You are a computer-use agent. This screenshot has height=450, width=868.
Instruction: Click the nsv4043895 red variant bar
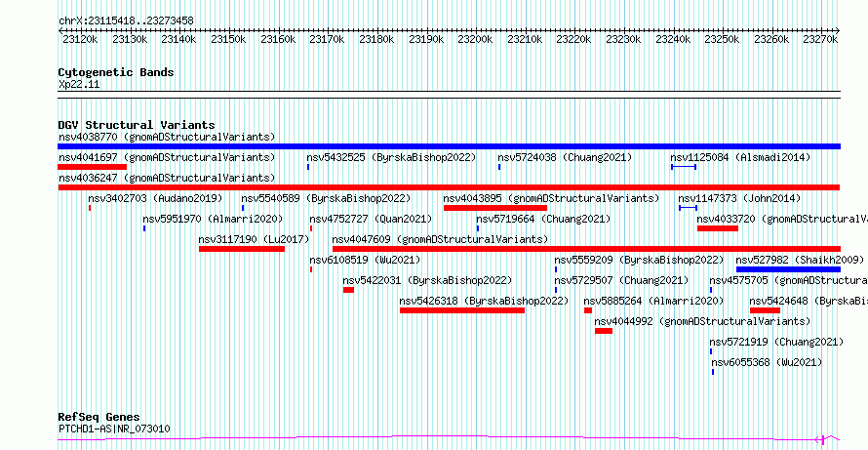coord(495,208)
